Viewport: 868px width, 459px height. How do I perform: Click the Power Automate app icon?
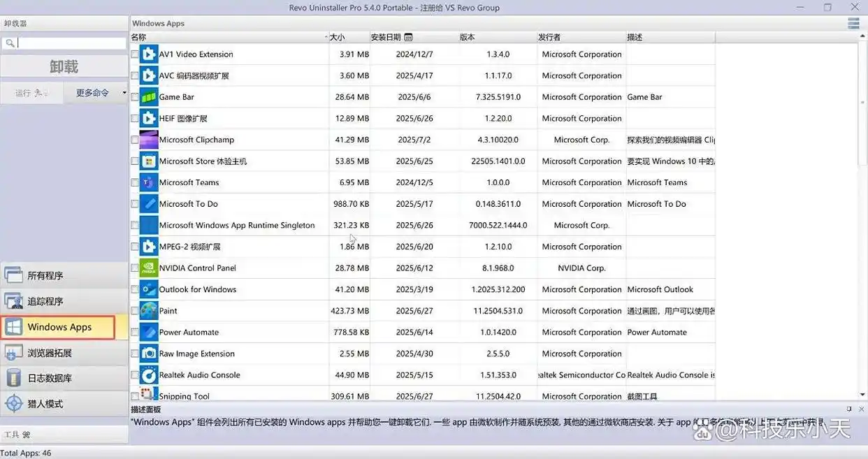pos(149,332)
